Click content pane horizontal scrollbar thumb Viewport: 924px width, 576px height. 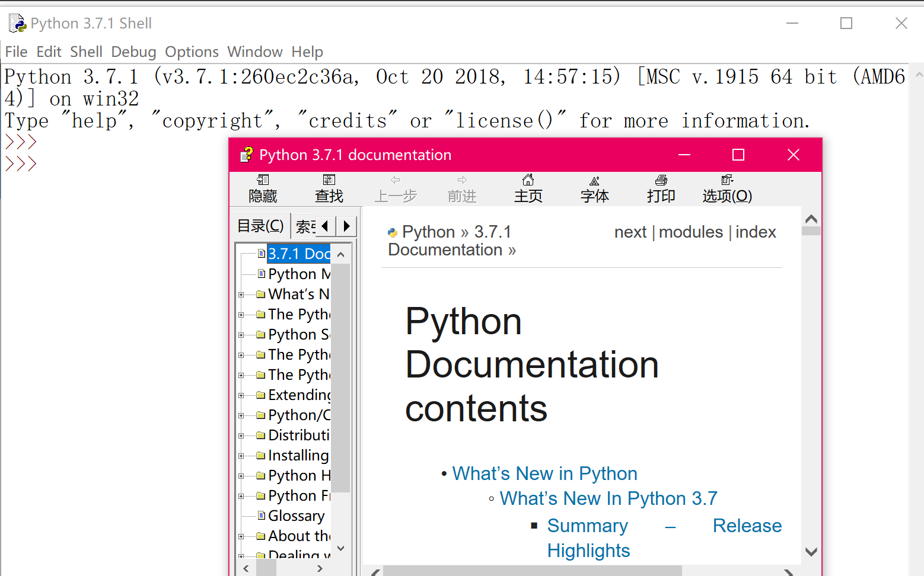[533, 571]
